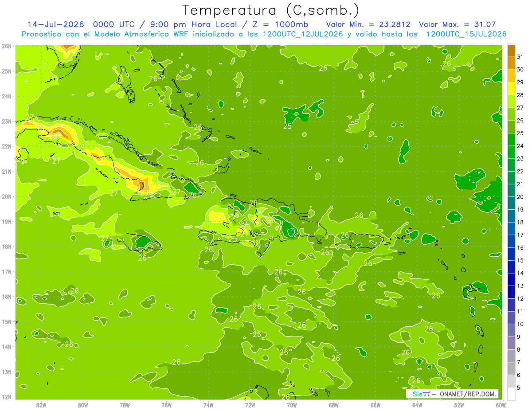
Task: Click the '62W' longitude axis label
Action: (x=459, y=405)
